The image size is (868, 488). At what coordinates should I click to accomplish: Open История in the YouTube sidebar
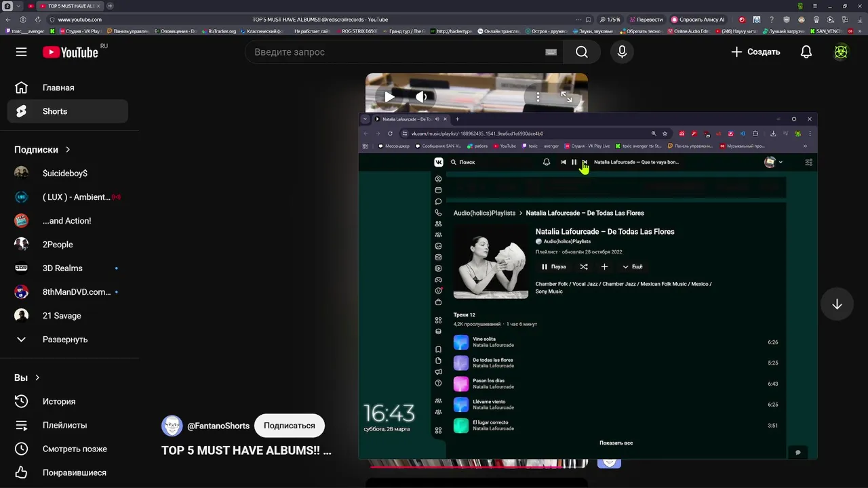[67, 401]
